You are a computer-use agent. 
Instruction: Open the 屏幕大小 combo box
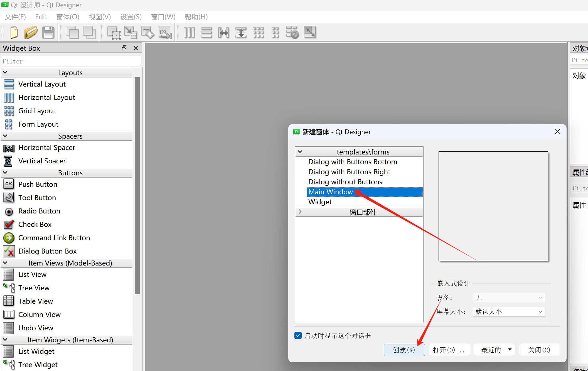click(x=509, y=311)
